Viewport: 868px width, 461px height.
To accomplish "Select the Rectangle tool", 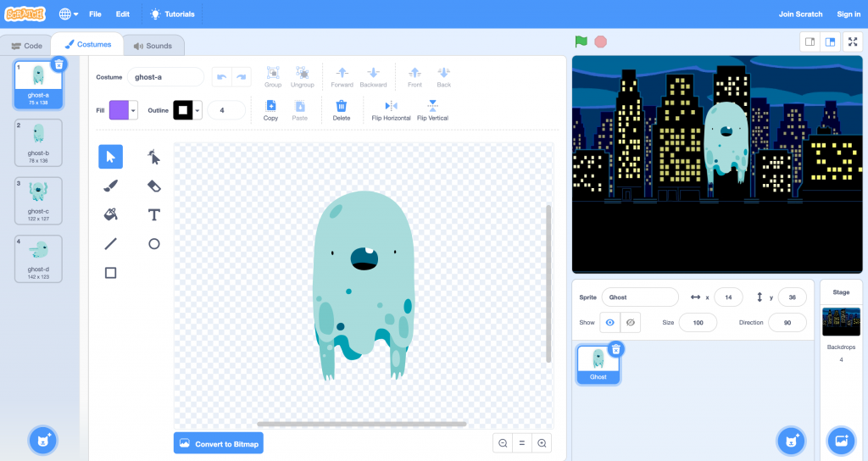I will click(111, 273).
